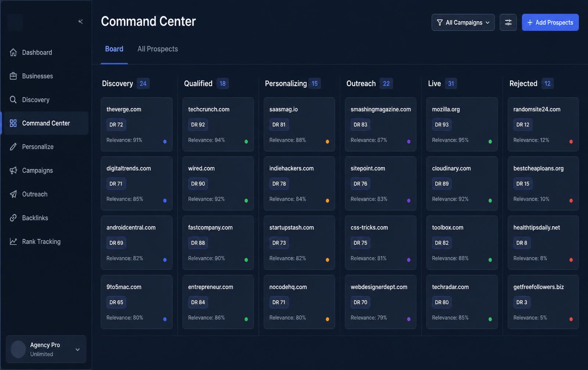The image size is (588, 370).
Task: Collapse the sidebar with the double-chevron icon
Action: click(80, 22)
